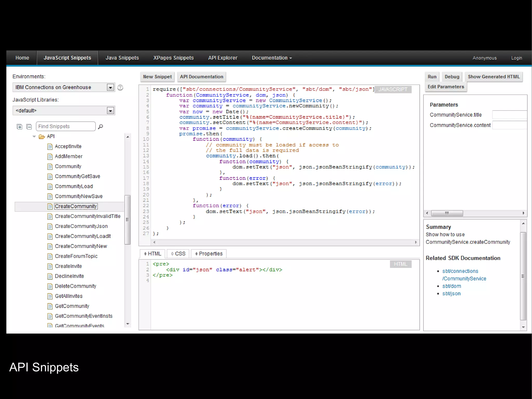Image resolution: width=532 pixels, height=399 pixels.
Task: Click the CreateForumTopic file icon
Action: (x=50, y=257)
